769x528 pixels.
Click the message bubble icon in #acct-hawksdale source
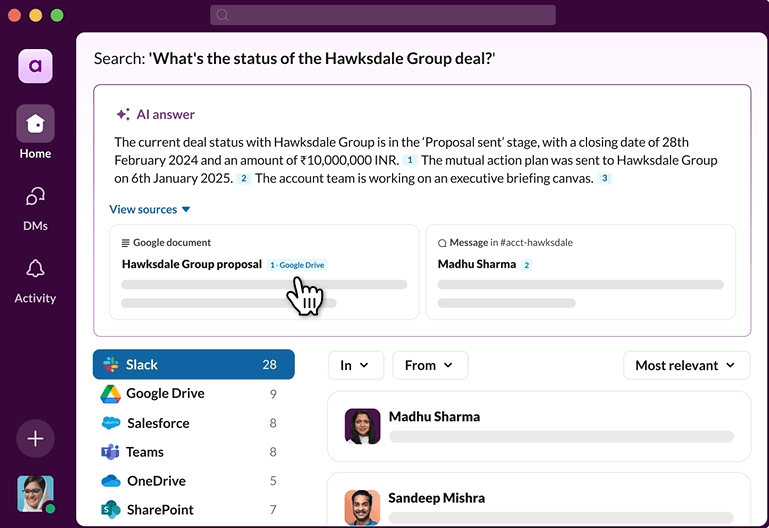[442, 243]
